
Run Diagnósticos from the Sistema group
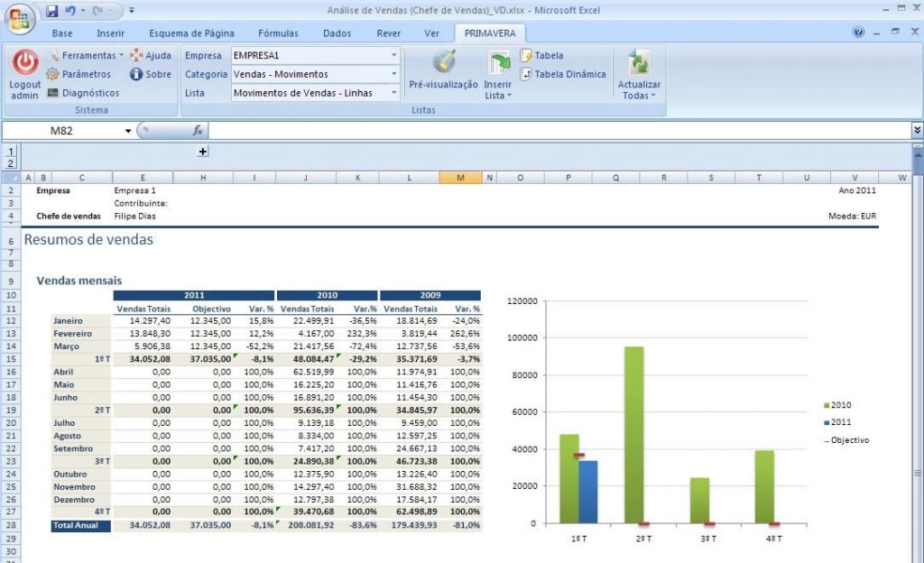click(x=86, y=92)
